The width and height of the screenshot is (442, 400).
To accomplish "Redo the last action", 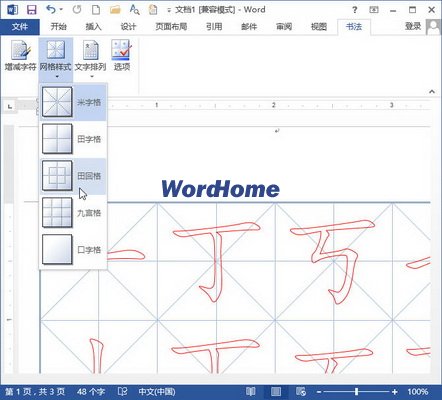I will tap(77, 9).
